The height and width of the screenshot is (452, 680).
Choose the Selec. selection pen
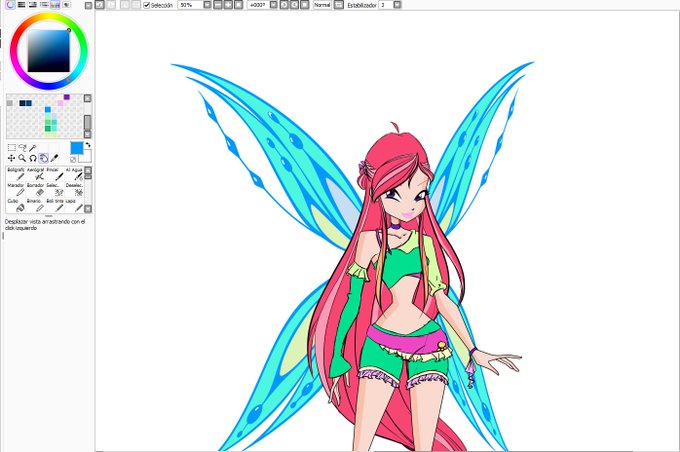(x=55, y=190)
